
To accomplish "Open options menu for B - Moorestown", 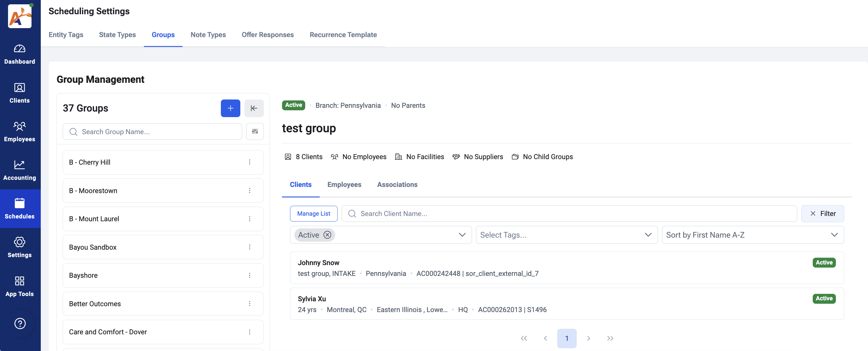I will pyautogui.click(x=250, y=191).
